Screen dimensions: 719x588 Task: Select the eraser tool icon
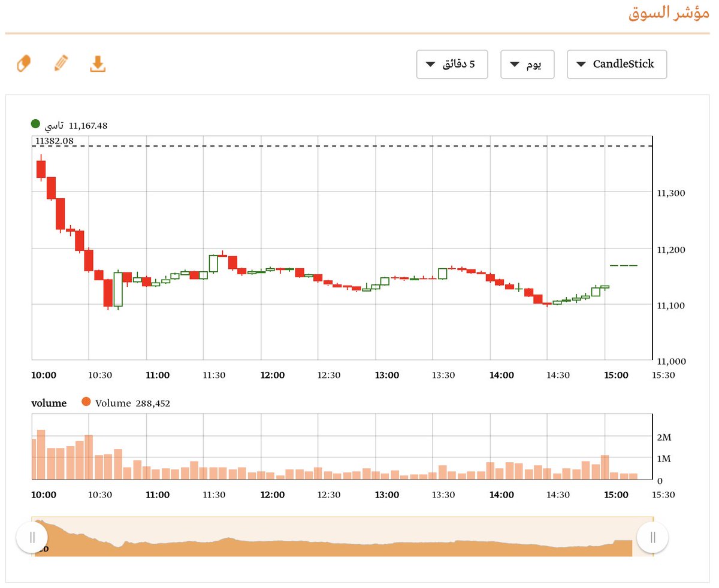tap(23, 63)
